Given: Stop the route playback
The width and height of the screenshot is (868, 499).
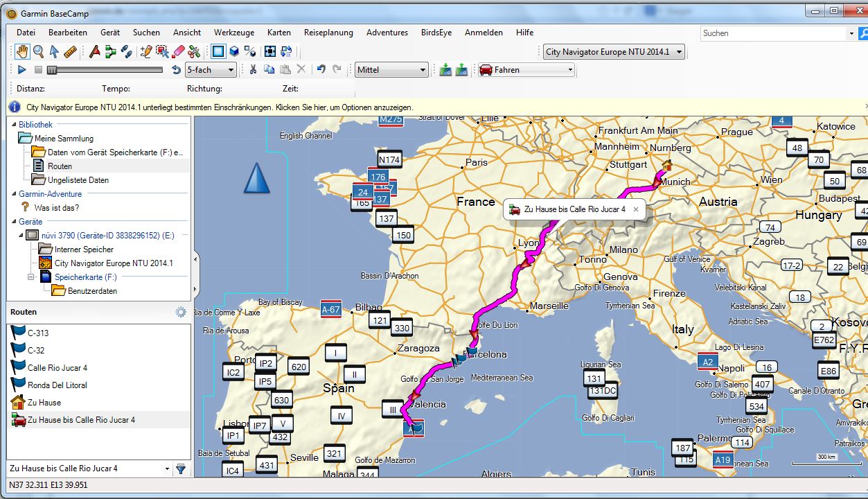Looking at the screenshot, I should pyautogui.click(x=38, y=69).
